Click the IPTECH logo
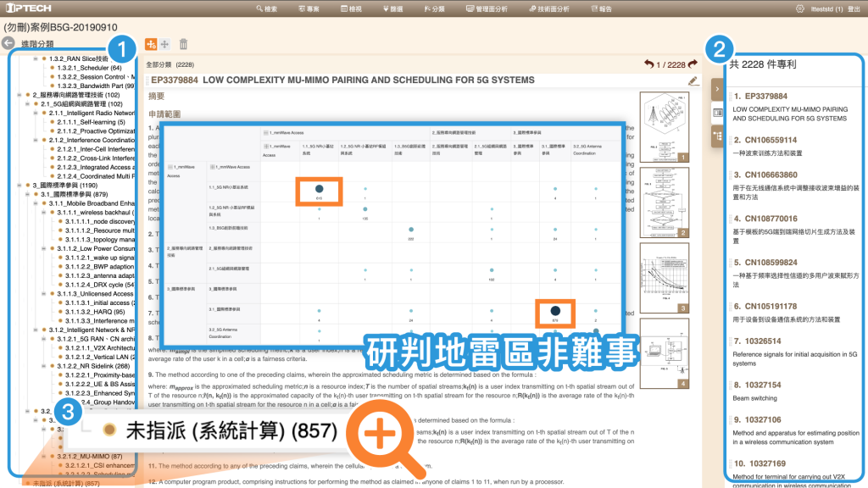868x488 pixels. coord(29,8)
